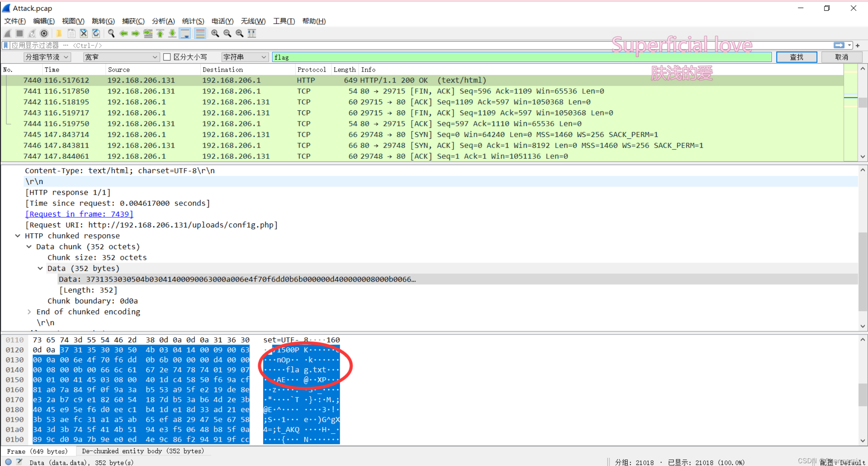This screenshot has height=466, width=868.
Task: Open the string search type dropdown
Action: pos(245,57)
